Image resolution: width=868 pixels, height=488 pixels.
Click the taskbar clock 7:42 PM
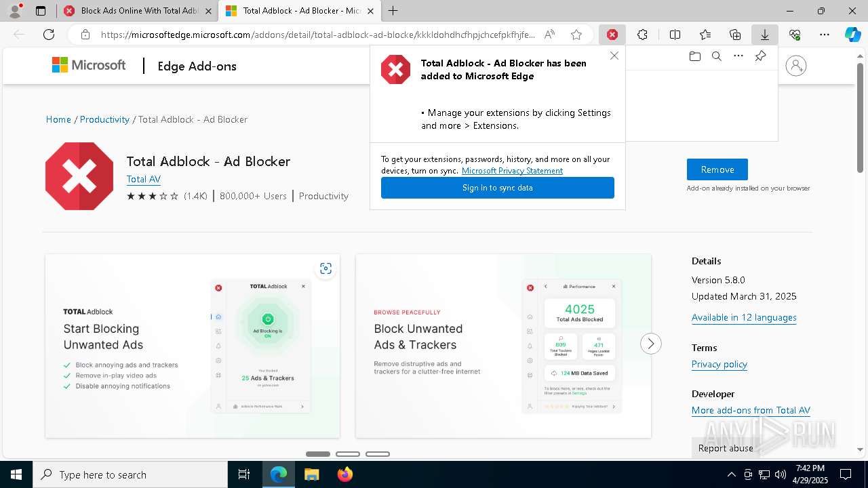coord(810,474)
